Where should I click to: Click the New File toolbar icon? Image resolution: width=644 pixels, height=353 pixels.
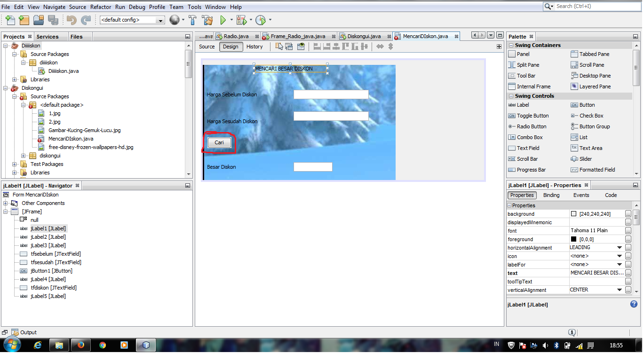pos(10,20)
